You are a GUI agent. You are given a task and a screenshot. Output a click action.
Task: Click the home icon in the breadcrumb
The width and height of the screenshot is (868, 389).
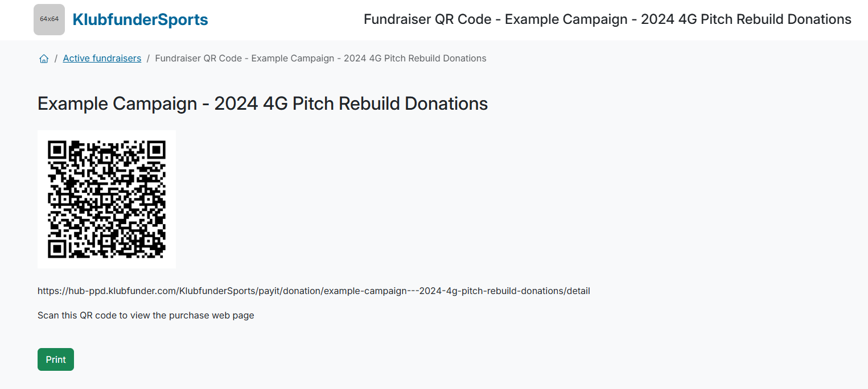pyautogui.click(x=44, y=59)
